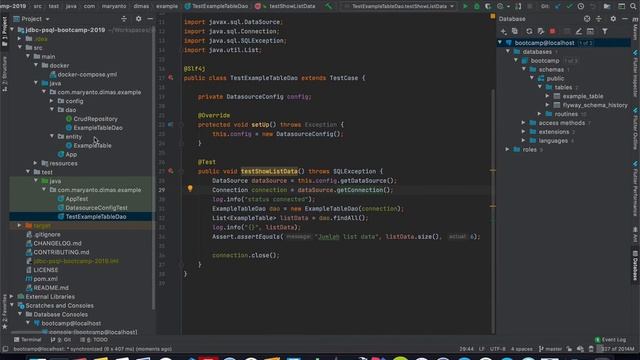This screenshot has width=640, height=360.
Task: Click the Project panel vertical scrollbar
Action: click(x=154, y=167)
